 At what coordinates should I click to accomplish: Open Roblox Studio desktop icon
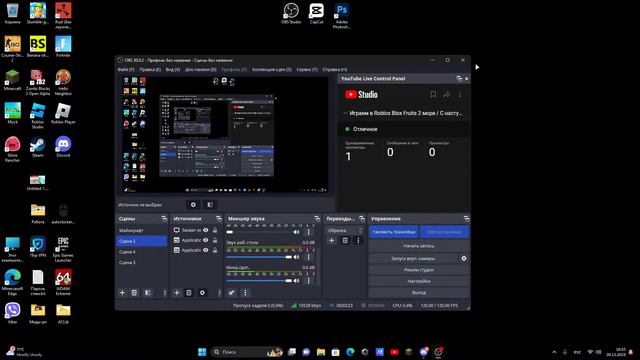click(38, 116)
